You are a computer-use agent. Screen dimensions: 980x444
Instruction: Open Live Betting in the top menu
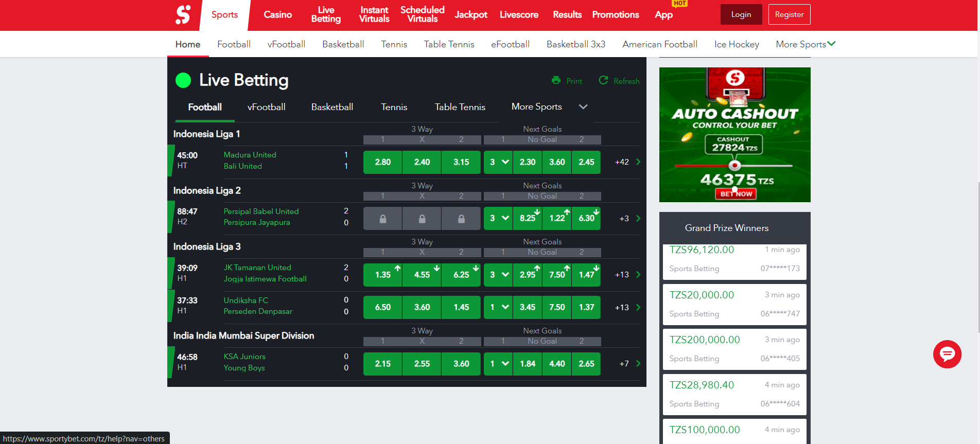326,14
